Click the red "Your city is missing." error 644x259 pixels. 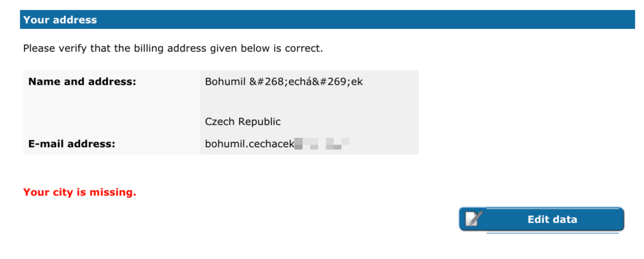(x=80, y=192)
